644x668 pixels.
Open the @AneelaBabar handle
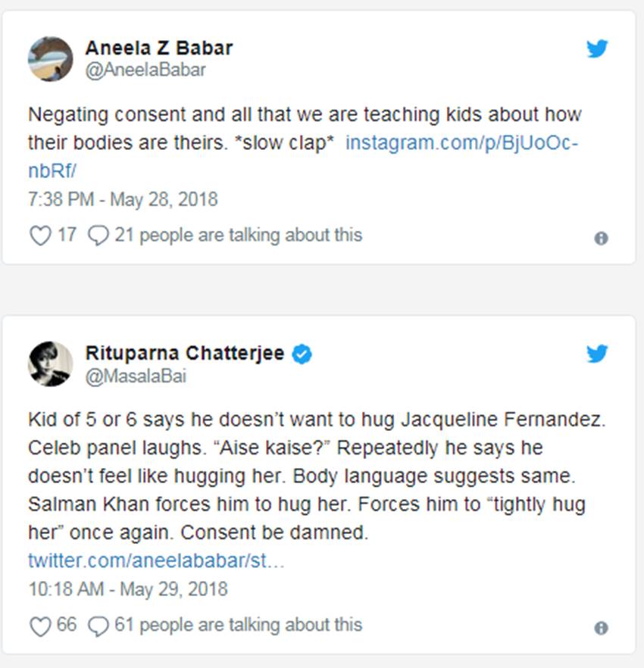[145, 70]
